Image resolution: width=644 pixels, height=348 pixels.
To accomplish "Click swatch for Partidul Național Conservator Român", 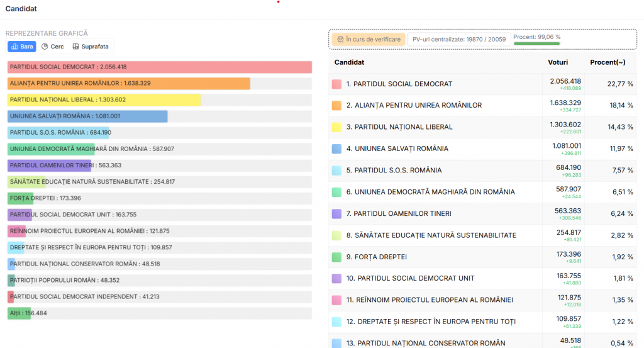I will click(x=336, y=344).
